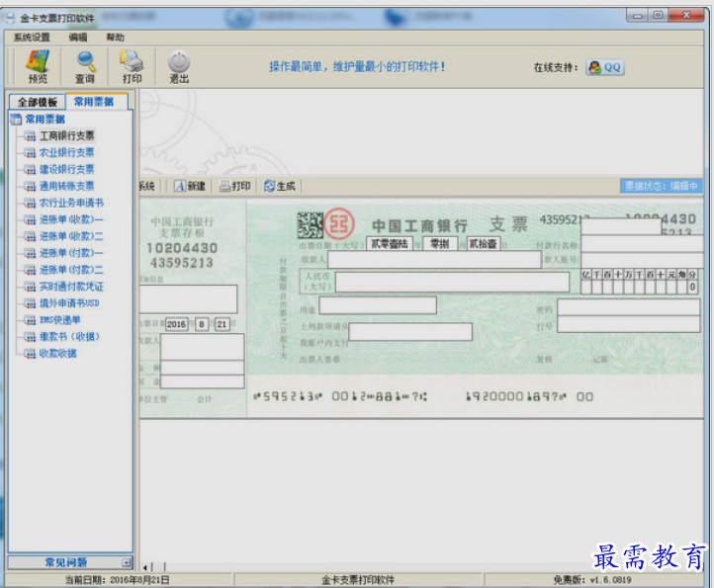Select 进账单(收款)一 template icon
This screenshot has height=588, width=714.
click(x=30, y=219)
